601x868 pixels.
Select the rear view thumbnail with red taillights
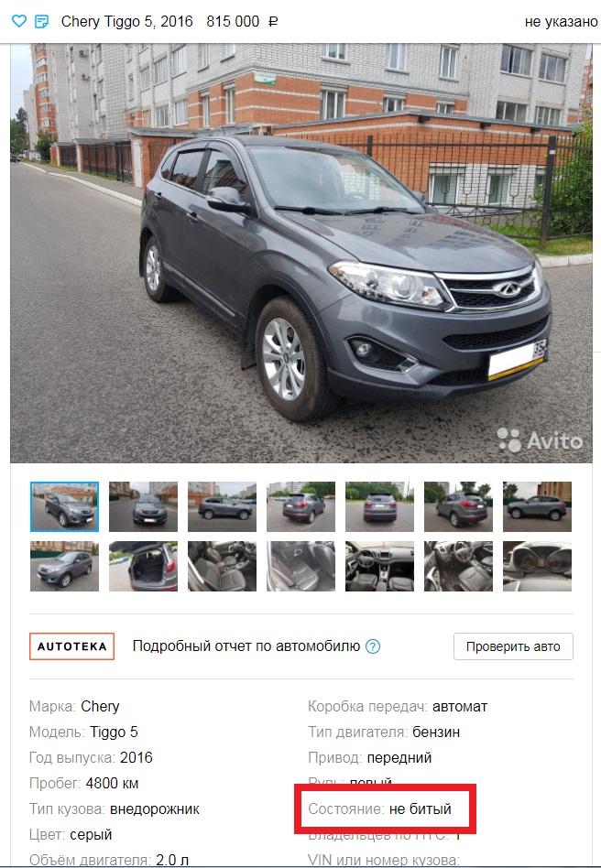point(379,506)
